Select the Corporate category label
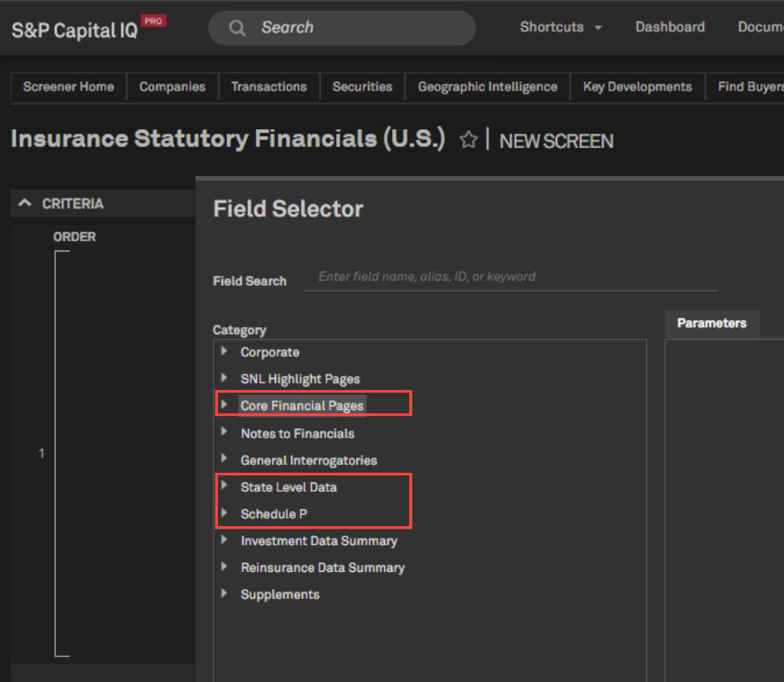784x682 pixels. pyautogui.click(x=270, y=352)
